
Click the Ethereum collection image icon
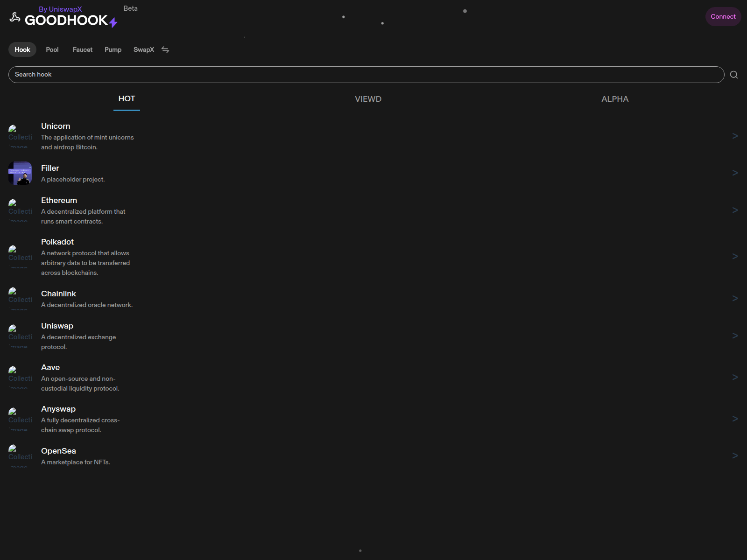pyautogui.click(x=20, y=210)
